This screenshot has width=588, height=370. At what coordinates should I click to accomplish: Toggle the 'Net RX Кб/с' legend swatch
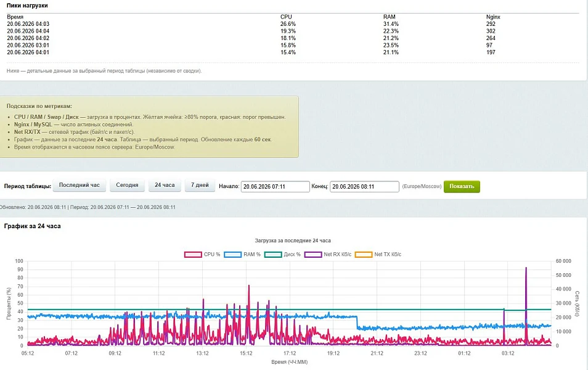[313, 255]
